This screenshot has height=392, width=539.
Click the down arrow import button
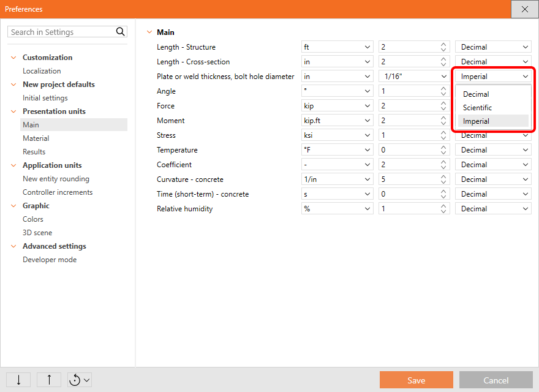pyautogui.click(x=18, y=380)
